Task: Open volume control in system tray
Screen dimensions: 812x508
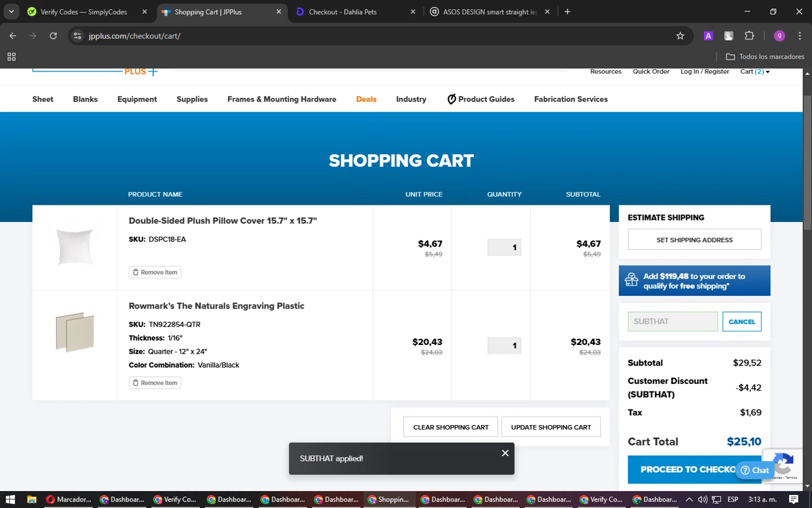Action: pyautogui.click(x=703, y=499)
